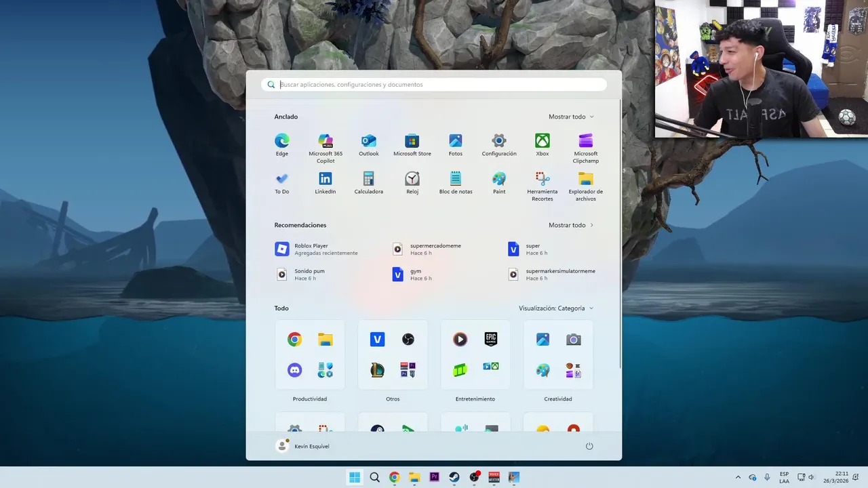Expand Mostrar todo for Recomendaciones

[571, 225]
